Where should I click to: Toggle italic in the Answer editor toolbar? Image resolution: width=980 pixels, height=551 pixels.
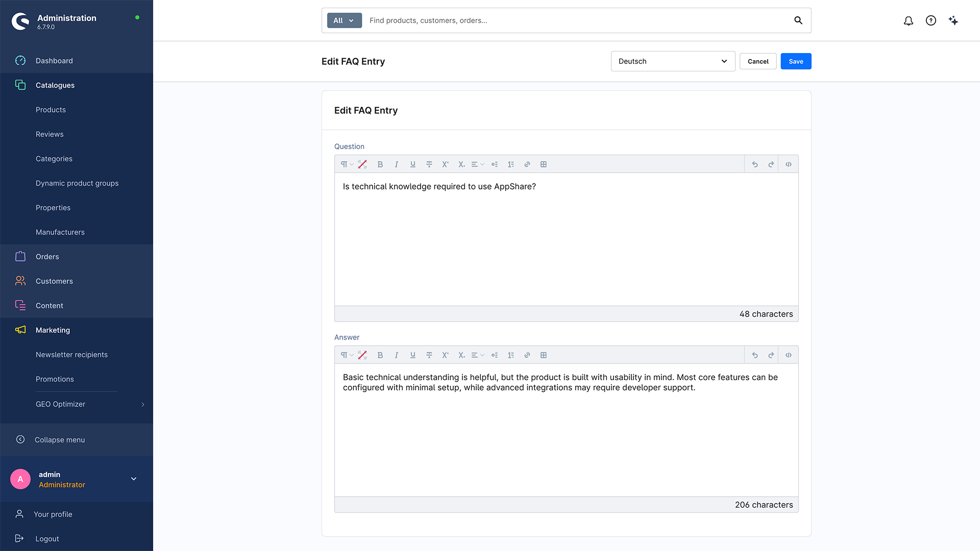[x=396, y=355]
